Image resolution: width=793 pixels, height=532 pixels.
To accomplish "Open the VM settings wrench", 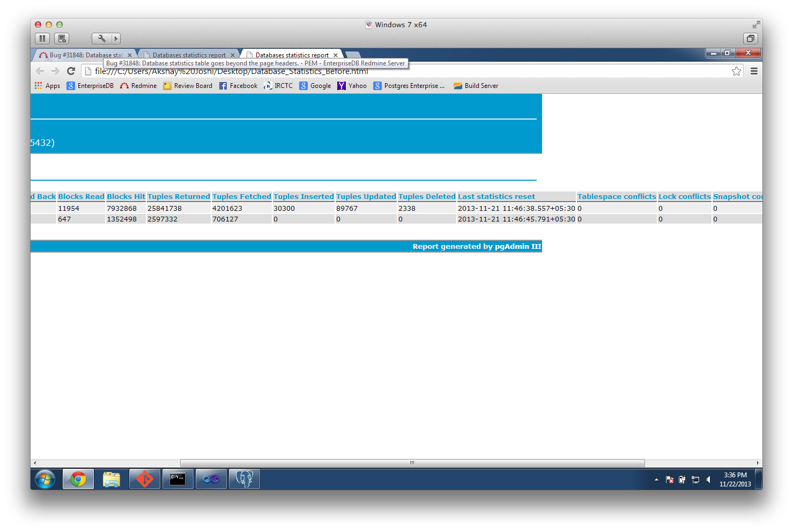I will [x=101, y=39].
